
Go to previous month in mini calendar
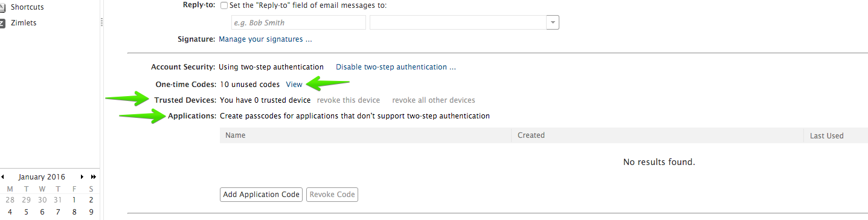click(x=3, y=177)
